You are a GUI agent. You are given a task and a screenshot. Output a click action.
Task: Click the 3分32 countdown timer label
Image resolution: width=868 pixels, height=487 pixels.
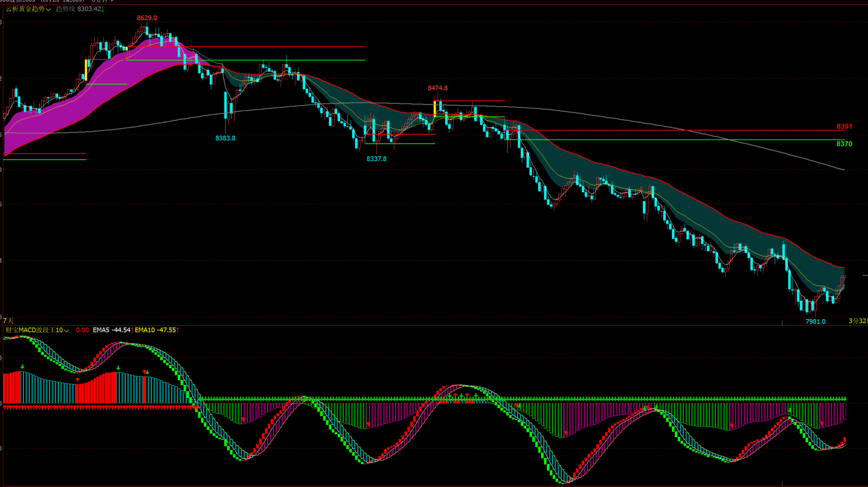[858, 321]
